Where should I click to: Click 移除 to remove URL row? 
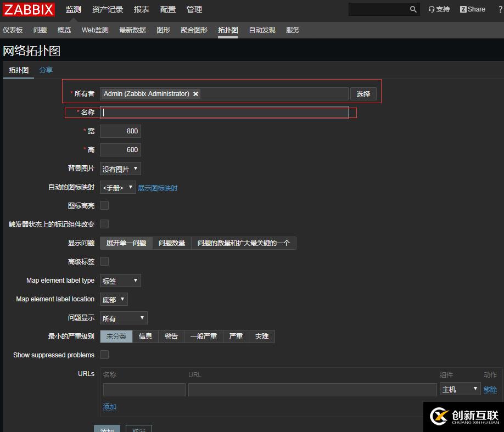coord(490,389)
